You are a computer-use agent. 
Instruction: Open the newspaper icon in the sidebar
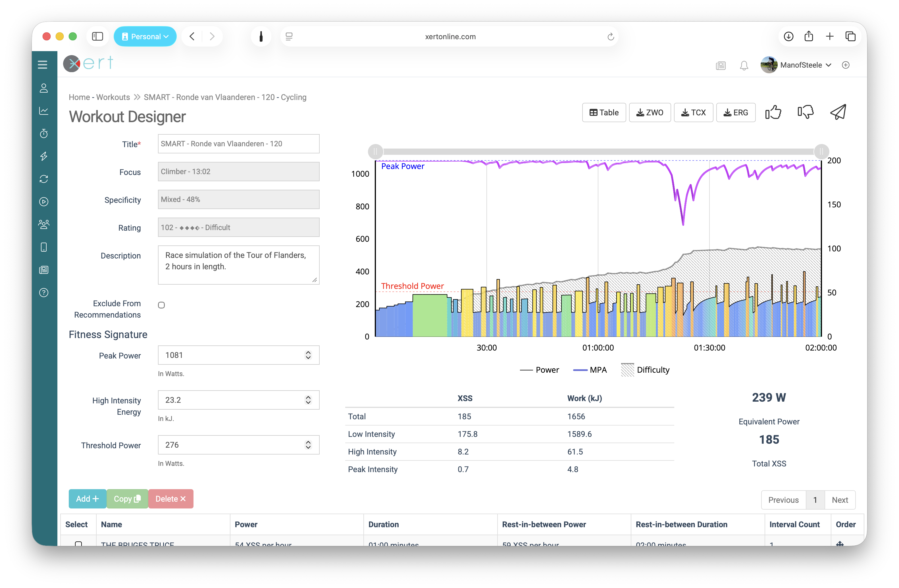coord(44,270)
